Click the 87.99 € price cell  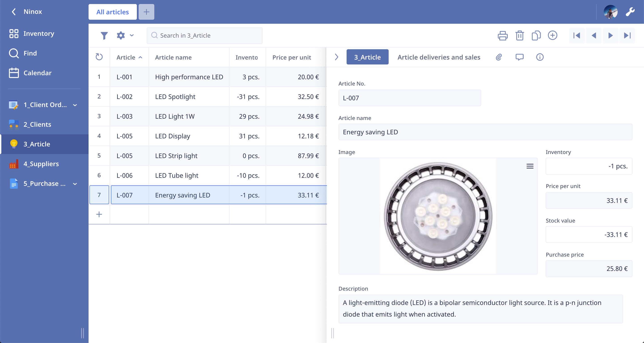(296, 156)
